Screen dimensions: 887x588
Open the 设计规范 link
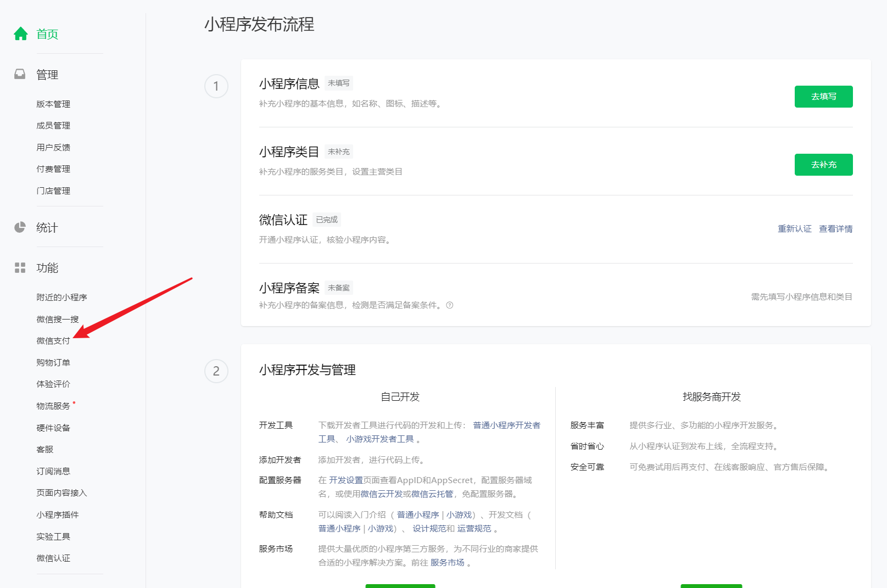[x=429, y=529]
